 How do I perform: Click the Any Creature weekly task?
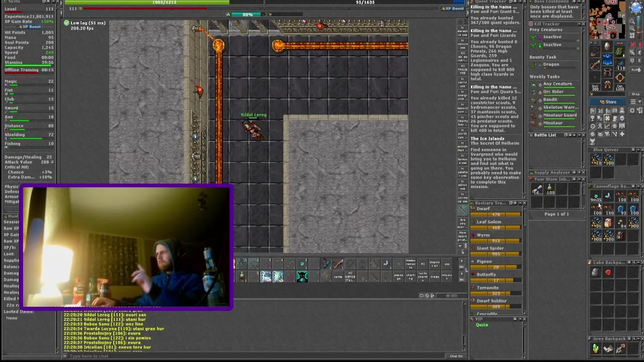coord(557,84)
